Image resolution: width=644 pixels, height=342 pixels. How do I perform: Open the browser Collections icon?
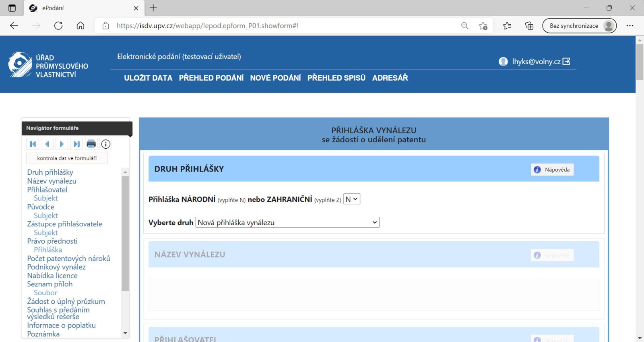tap(529, 26)
